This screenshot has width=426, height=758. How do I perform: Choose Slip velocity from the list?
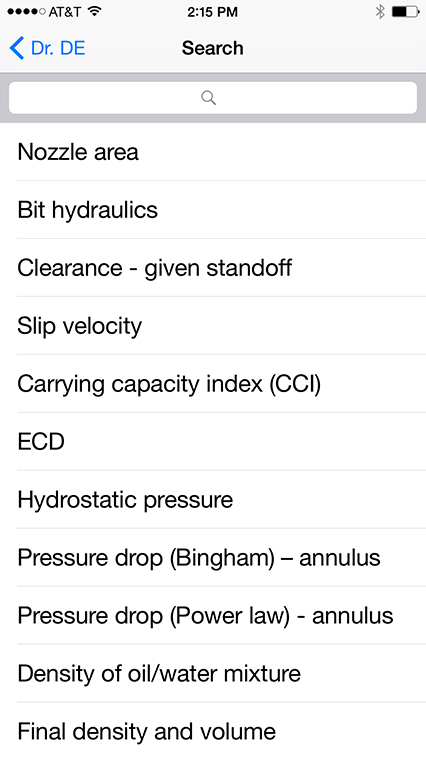click(x=213, y=326)
